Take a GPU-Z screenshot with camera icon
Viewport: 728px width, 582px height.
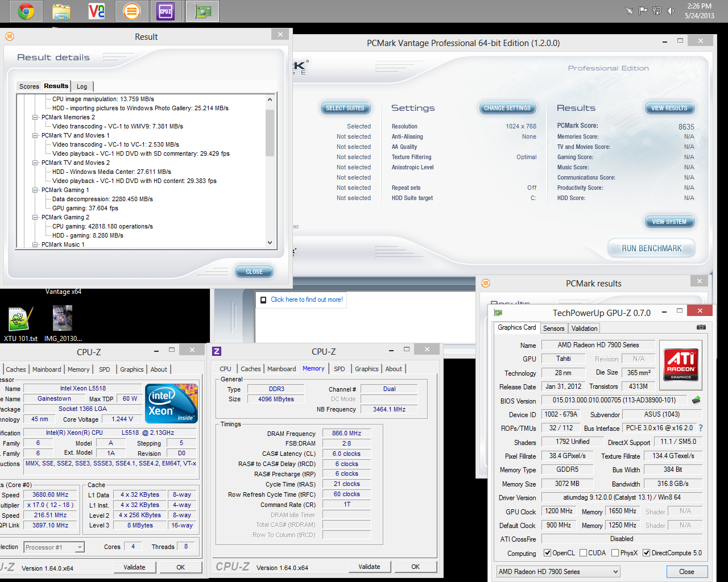(701, 327)
